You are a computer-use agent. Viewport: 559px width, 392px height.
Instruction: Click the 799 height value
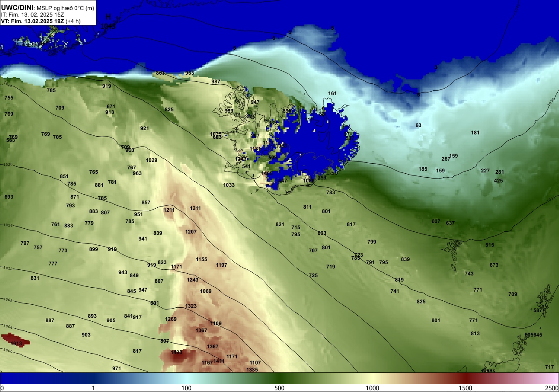pos(372,242)
